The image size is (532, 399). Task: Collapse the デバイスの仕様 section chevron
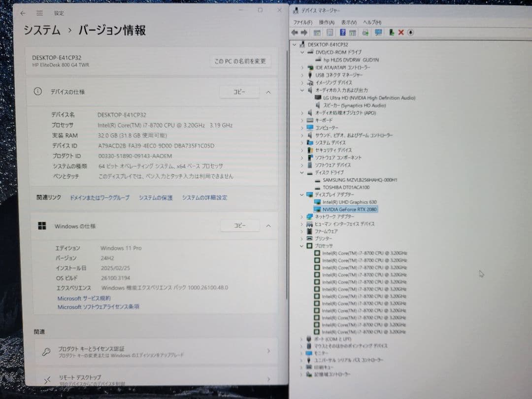pos(268,92)
